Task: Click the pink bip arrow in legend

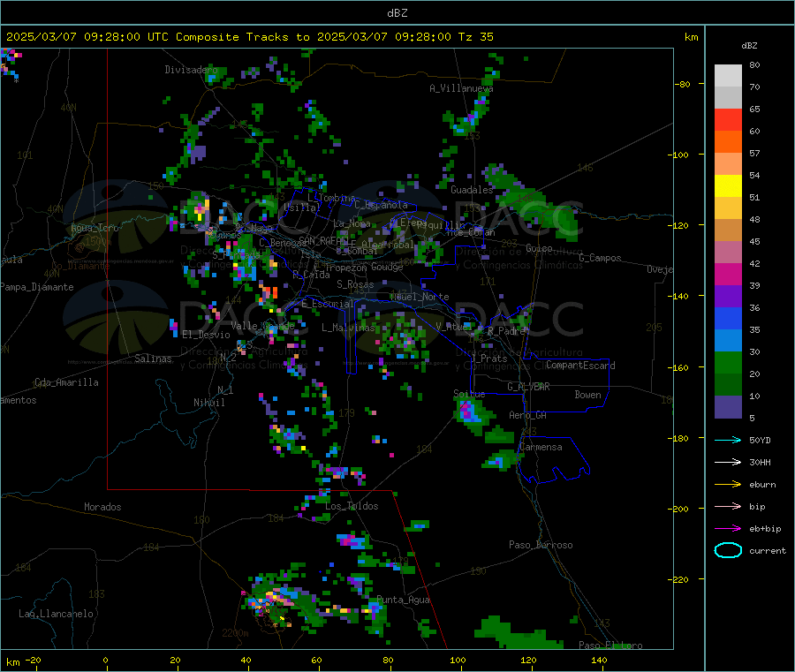Action: pyautogui.click(x=728, y=506)
